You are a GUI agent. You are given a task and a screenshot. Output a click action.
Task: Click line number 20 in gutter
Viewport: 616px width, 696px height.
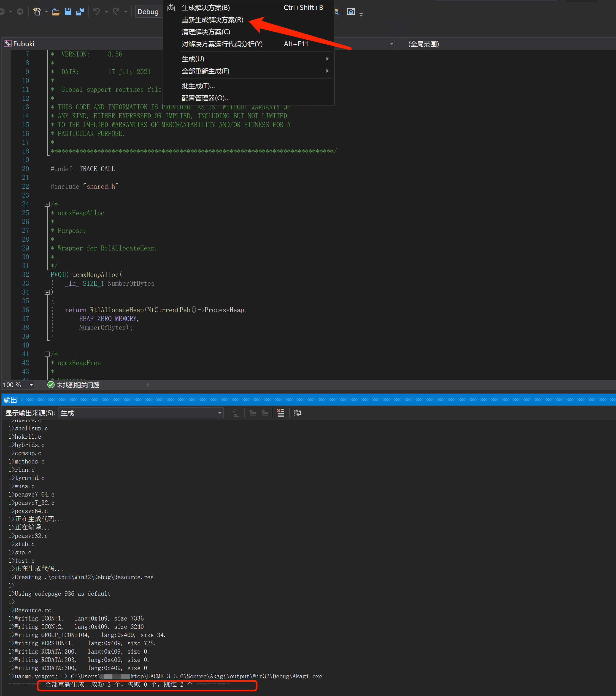coord(26,169)
